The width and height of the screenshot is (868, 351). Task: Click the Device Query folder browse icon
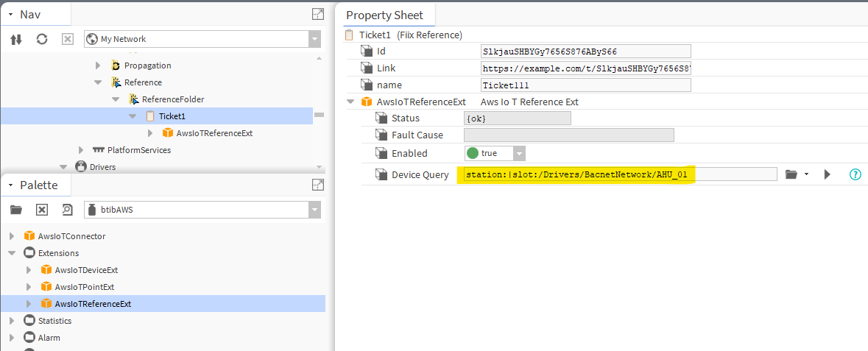[x=791, y=174]
